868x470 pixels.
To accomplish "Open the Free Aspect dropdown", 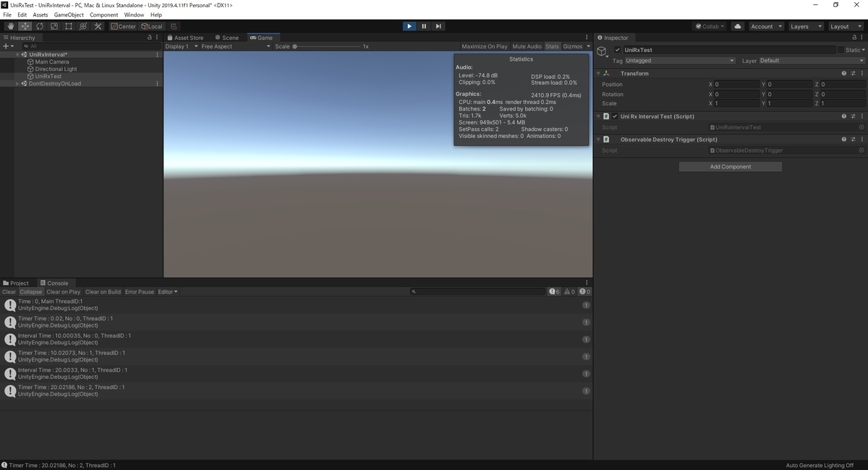I will [235, 46].
